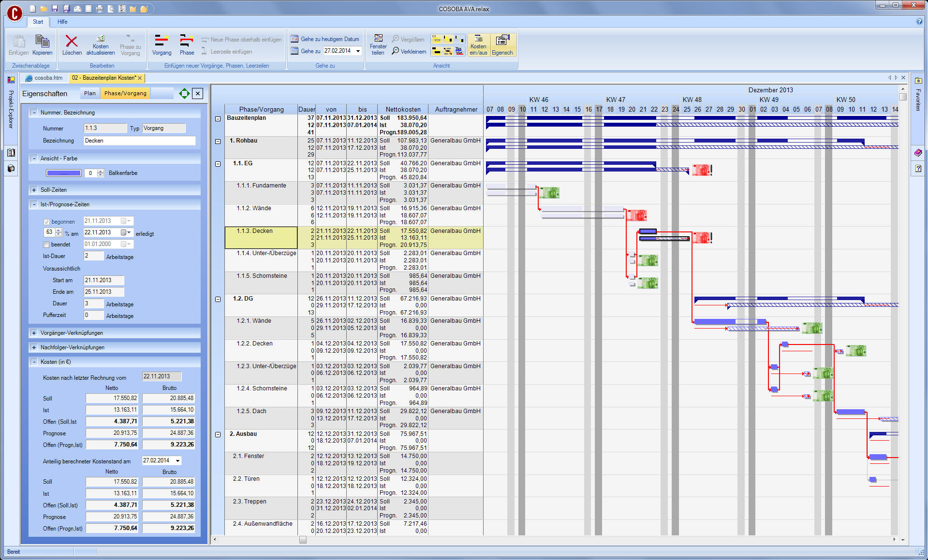The width and height of the screenshot is (928, 560).
Task: Uncheck the begonnen checkbox
Action: [46, 221]
